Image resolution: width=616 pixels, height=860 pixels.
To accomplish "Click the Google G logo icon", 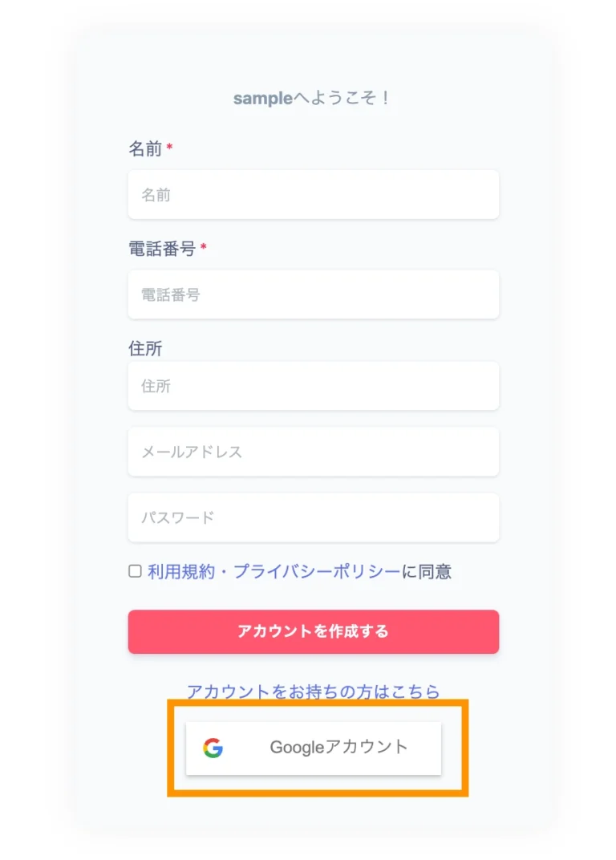I will click(x=213, y=748).
